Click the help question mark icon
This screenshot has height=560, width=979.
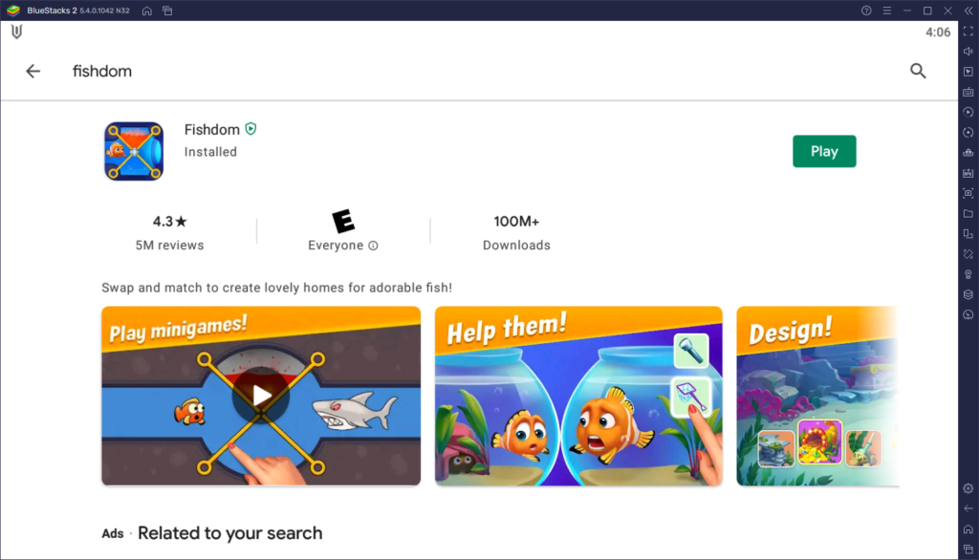[x=865, y=11]
